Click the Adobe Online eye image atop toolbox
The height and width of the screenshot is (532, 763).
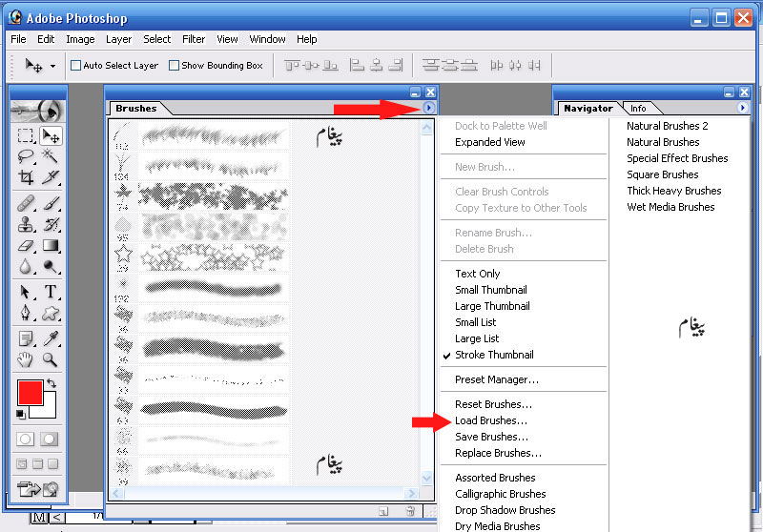pyautogui.click(x=37, y=112)
